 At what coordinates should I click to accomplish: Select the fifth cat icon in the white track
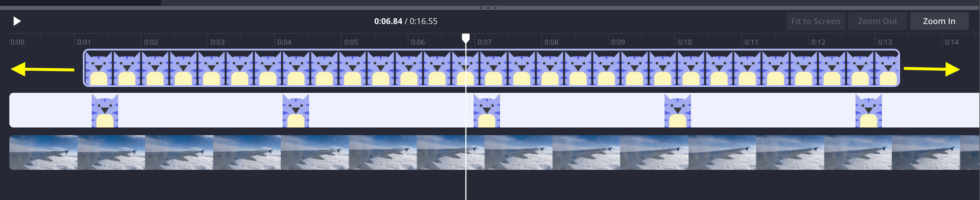point(869,111)
